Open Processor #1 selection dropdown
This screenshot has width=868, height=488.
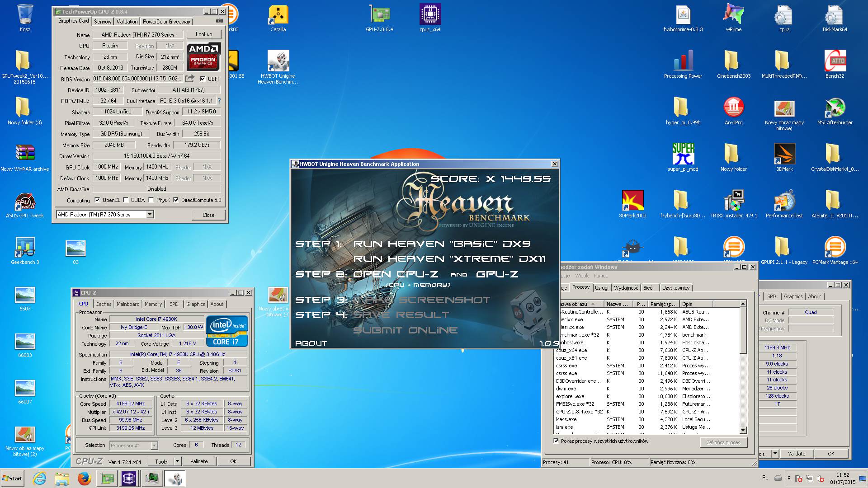click(x=154, y=446)
